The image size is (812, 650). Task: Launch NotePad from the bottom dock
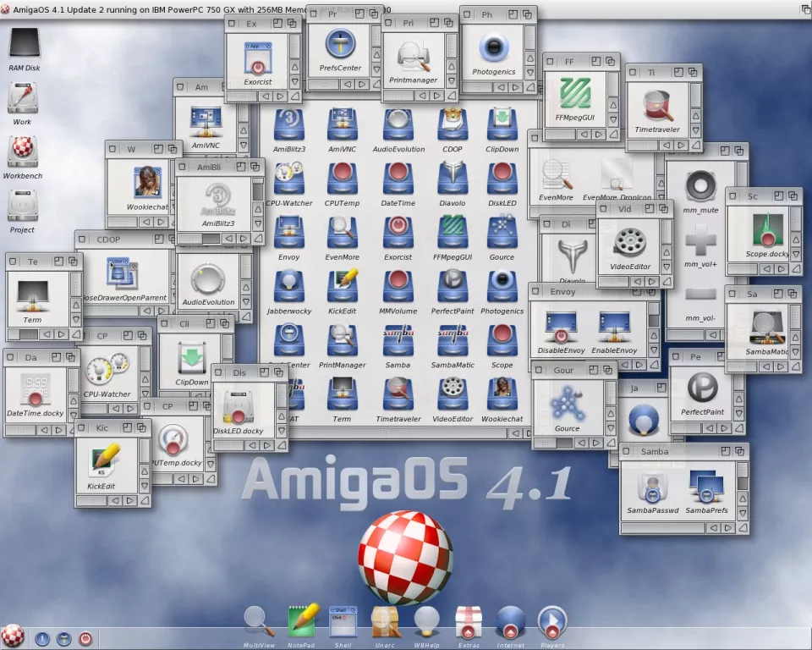(x=301, y=622)
